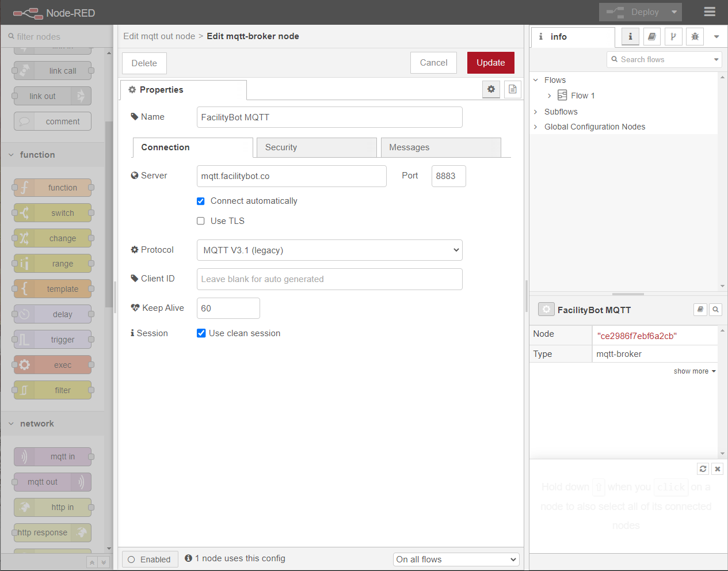Click the Cancel button
The width and height of the screenshot is (728, 571).
(434, 63)
